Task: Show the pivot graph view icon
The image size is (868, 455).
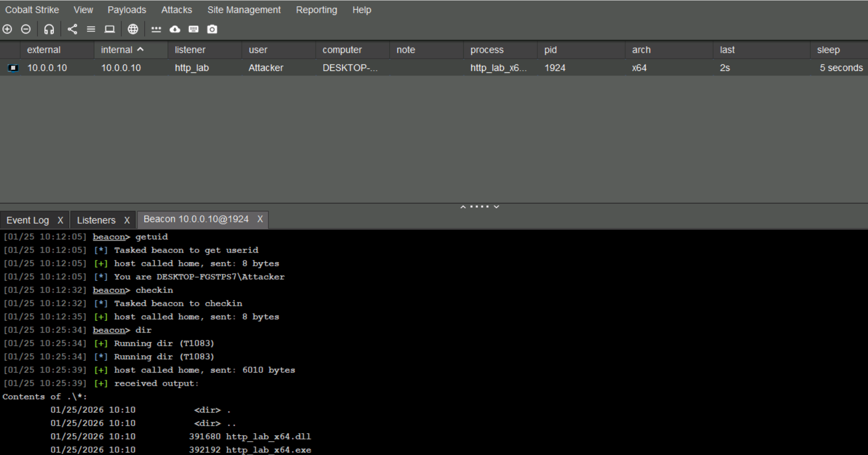Action: (72, 29)
